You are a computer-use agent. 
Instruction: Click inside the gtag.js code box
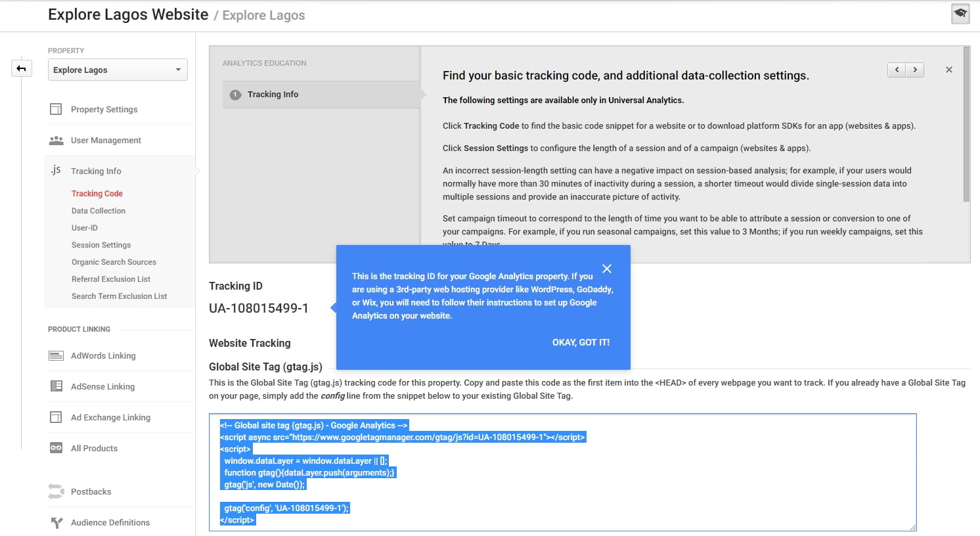click(x=562, y=472)
